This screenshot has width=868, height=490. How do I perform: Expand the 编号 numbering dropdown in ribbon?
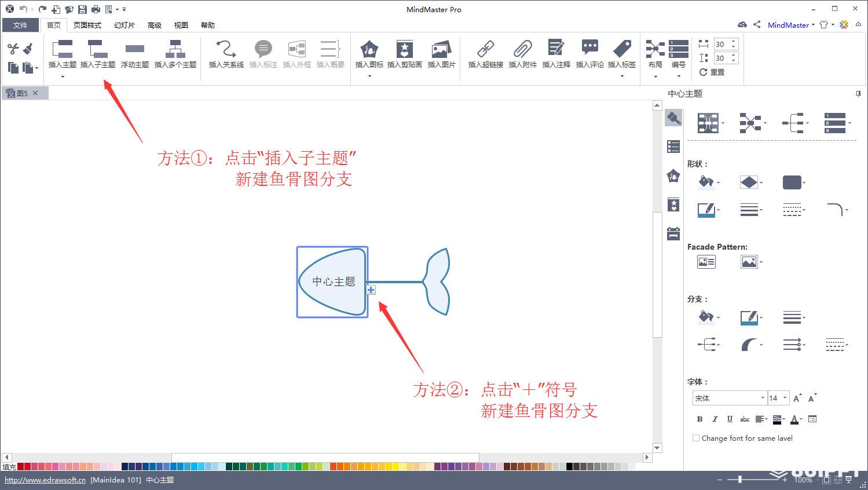coord(679,76)
